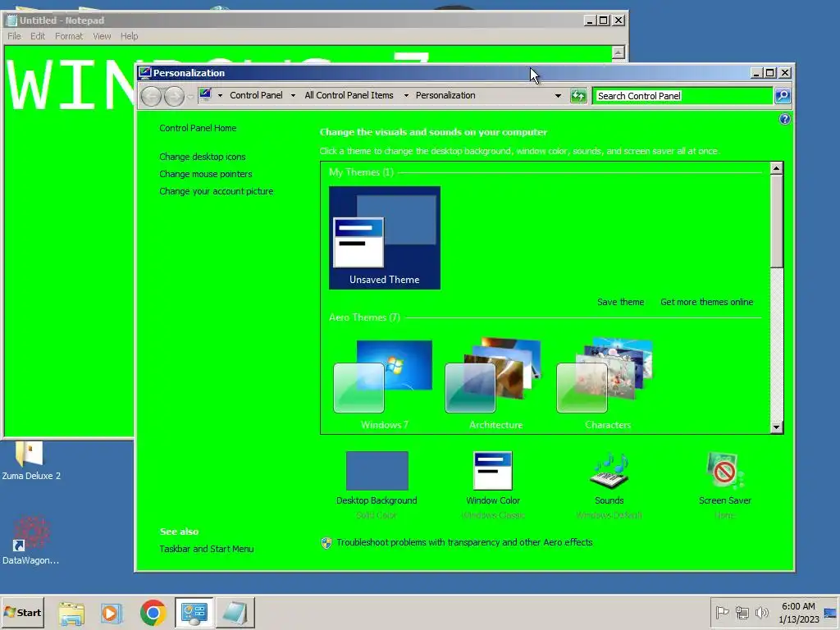Click the search magnifier button
840x630 pixels.
pos(782,96)
